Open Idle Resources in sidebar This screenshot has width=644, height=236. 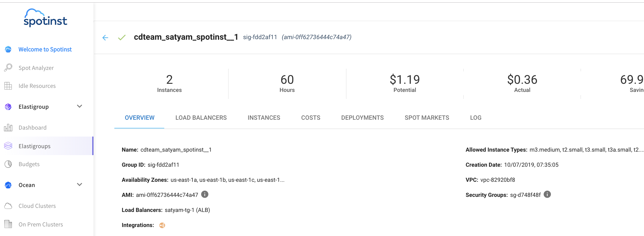[x=37, y=86]
